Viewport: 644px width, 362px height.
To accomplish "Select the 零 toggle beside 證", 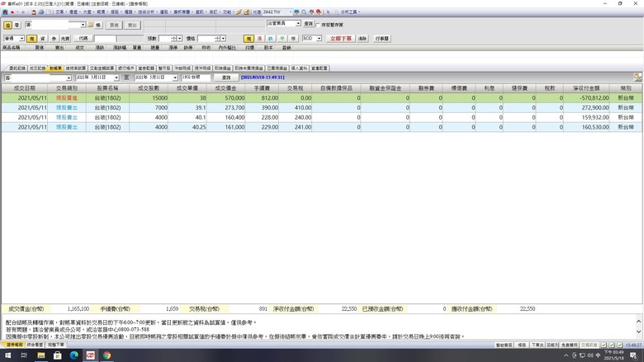I will [x=17, y=25].
